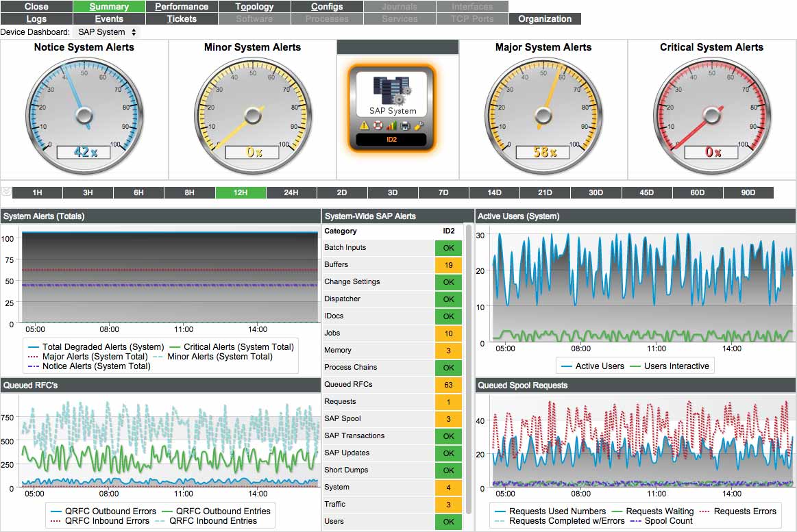The height and width of the screenshot is (532, 797).
Task: Choose the 12H time range
Action: pos(241,192)
